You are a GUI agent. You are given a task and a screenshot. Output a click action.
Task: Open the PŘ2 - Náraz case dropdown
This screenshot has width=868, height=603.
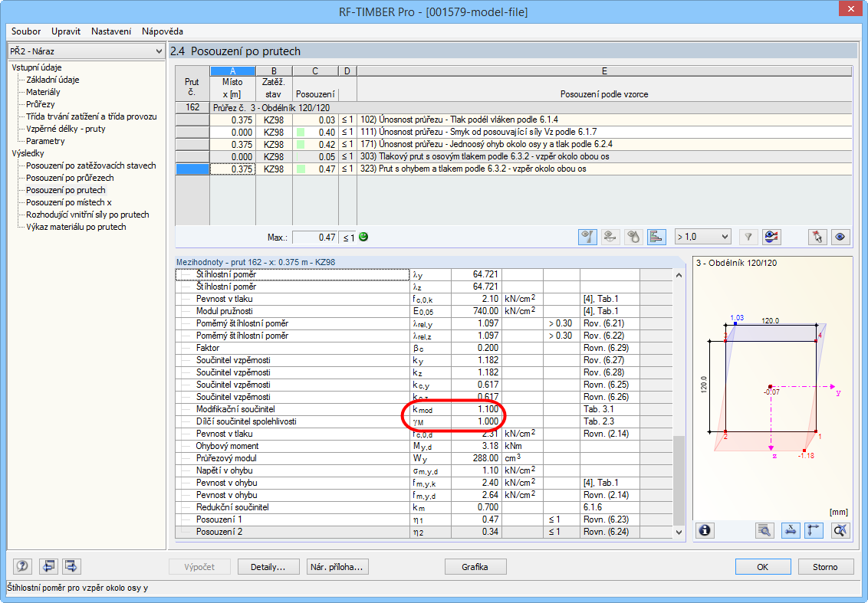[x=87, y=51]
